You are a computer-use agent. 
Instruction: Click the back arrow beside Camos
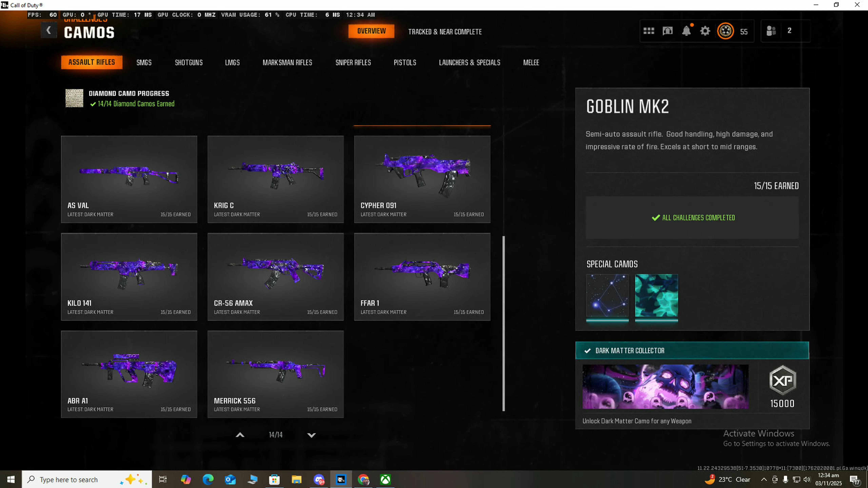48,31
